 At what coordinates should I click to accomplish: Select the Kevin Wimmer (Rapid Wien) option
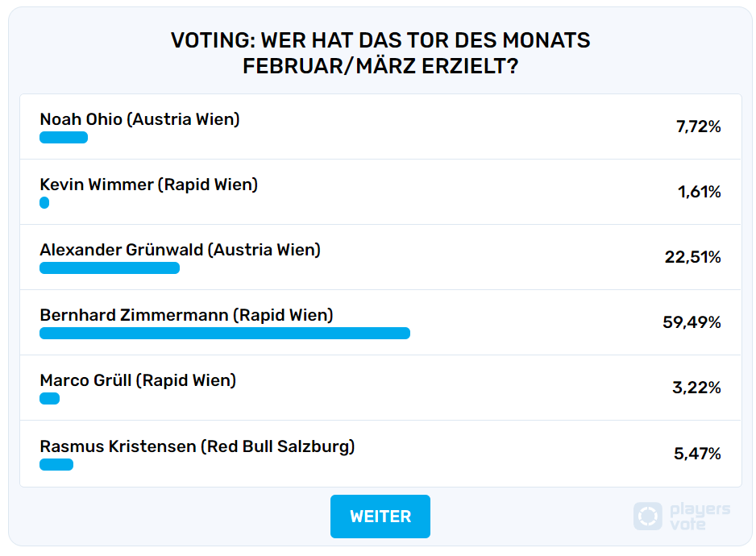(380, 192)
